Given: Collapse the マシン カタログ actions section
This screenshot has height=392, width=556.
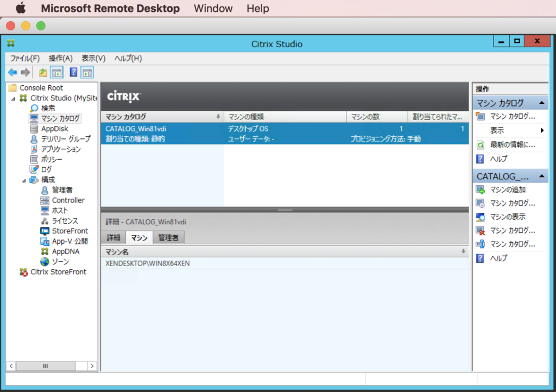Looking at the screenshot, I should [x=542, y=103].
